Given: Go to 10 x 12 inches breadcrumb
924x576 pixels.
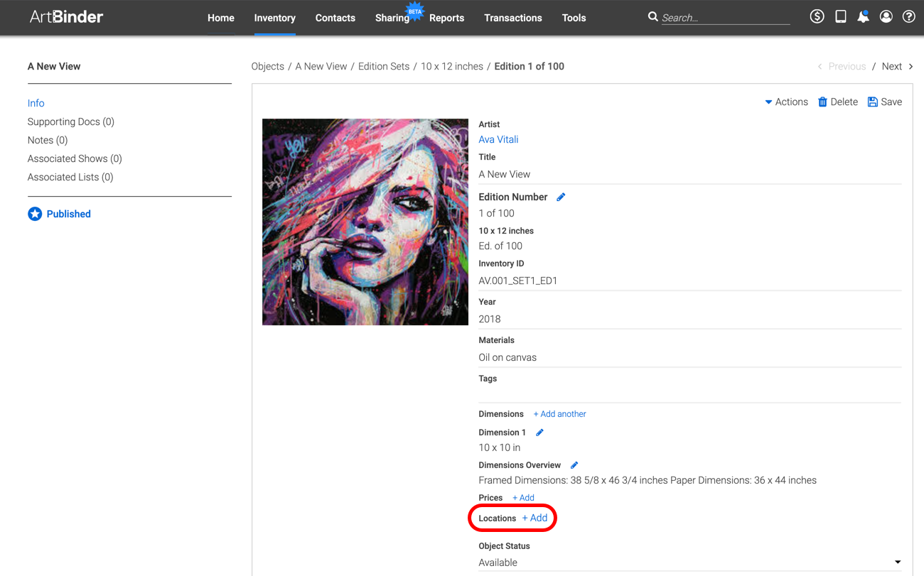Looking at the screenshot, I should point(452,66).
